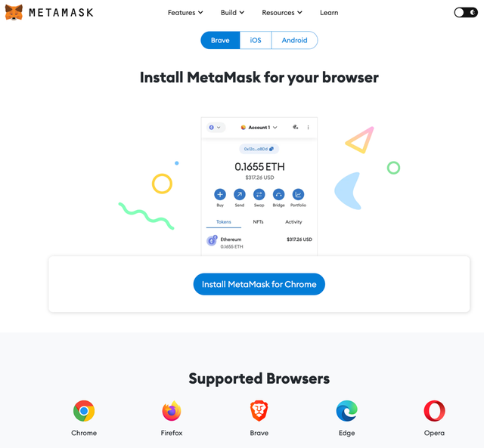The image size is (484, 448).
Task: Copy the wallet address 0x12c...a8Dd
Action: pos(259,149)
